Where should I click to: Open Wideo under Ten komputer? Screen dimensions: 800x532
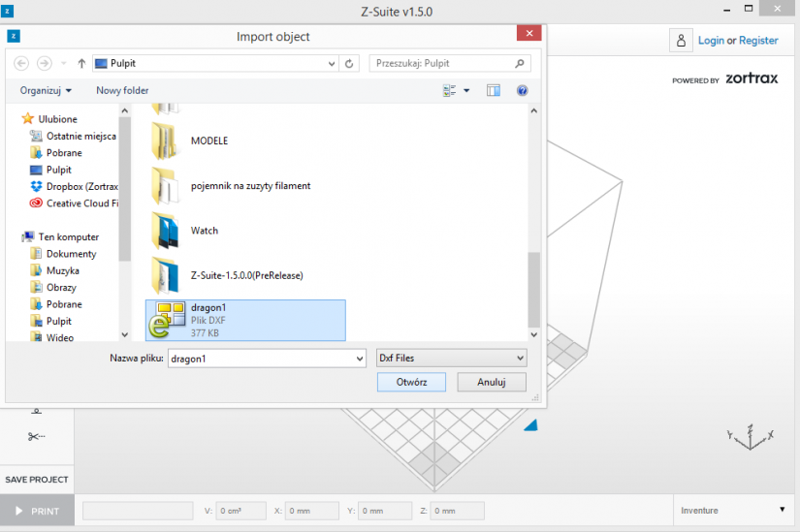point(52,337)
